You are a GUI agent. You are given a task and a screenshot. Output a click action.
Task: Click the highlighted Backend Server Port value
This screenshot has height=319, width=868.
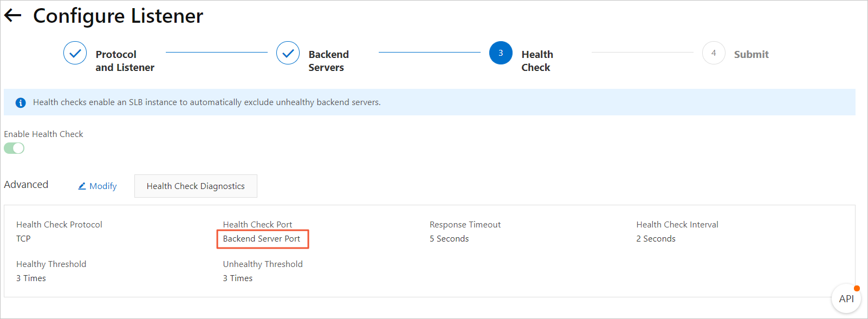(262, 239)
